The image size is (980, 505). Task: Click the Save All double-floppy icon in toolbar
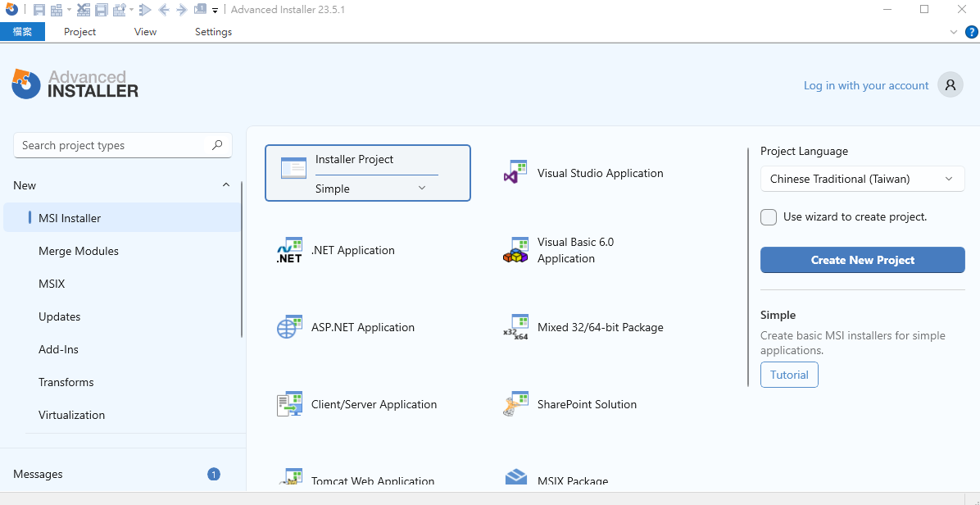(102, 9)
